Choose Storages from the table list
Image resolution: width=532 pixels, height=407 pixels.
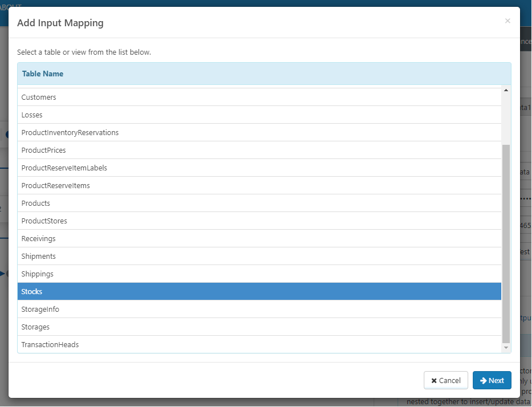pyautogui.click(x=35, y=327)
